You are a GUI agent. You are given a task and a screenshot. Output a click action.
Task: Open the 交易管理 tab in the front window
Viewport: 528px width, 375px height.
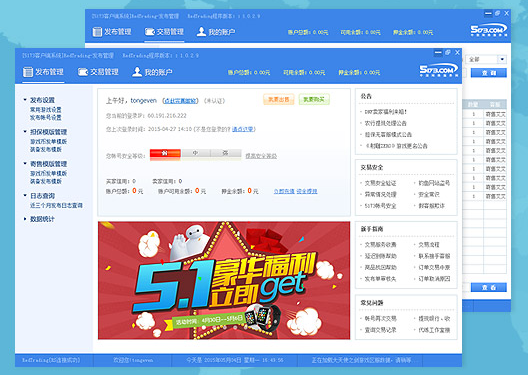pyautogui.click(x=98, y=72)
